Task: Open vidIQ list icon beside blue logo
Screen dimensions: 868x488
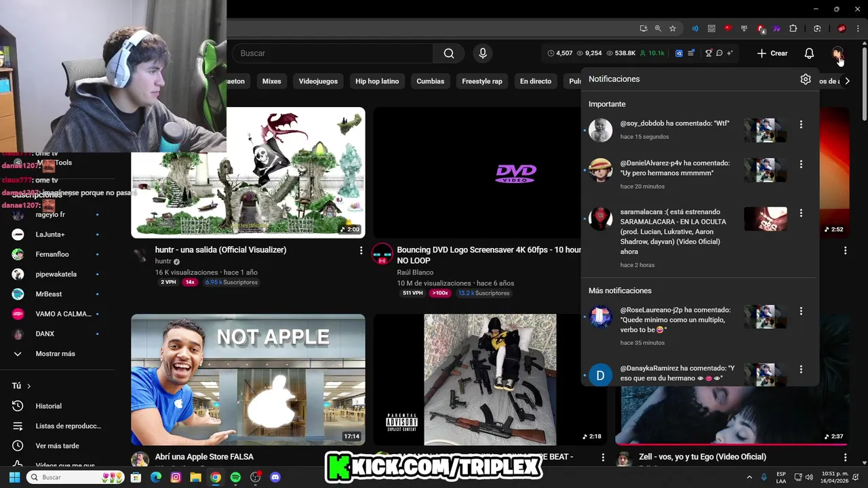Action: tap(691, 54)
